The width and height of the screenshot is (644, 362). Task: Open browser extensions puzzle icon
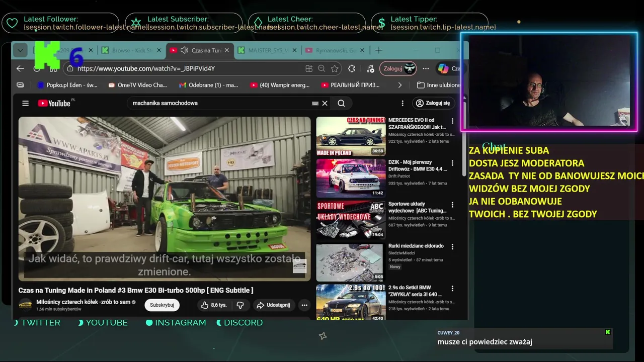pos(352,68)
